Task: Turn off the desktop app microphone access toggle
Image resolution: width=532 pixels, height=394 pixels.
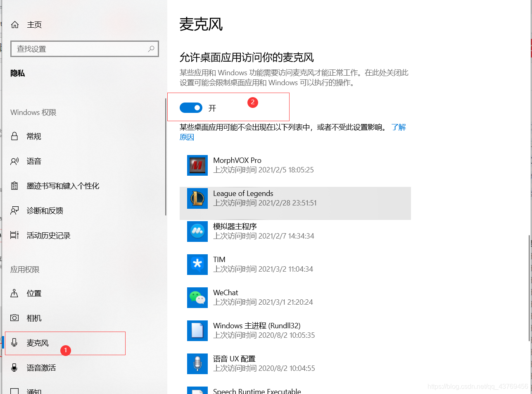Action: [x=191, y=108]
